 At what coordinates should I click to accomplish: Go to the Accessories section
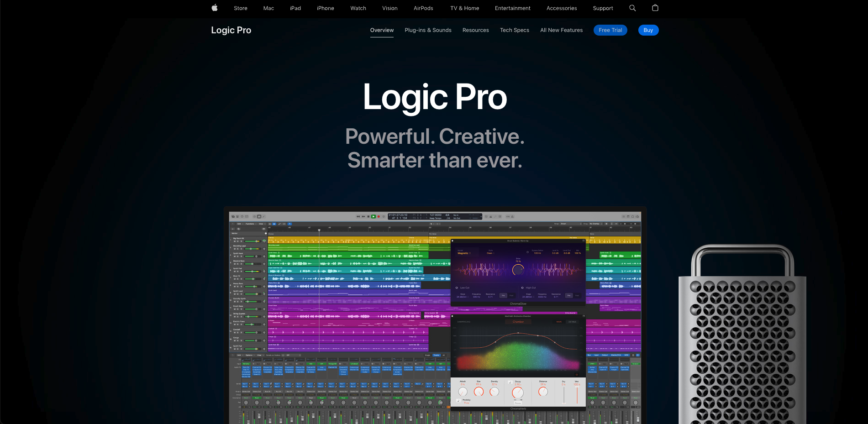tap(562, 8)
